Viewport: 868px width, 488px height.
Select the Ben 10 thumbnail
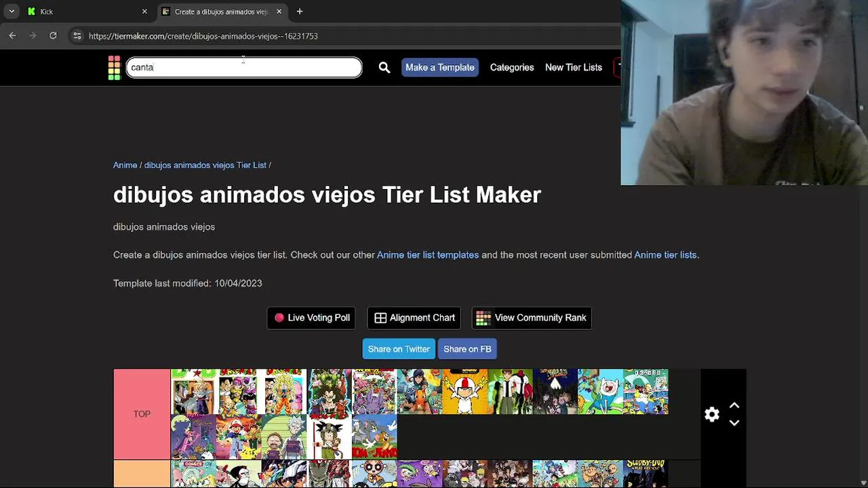pos(510,392)
